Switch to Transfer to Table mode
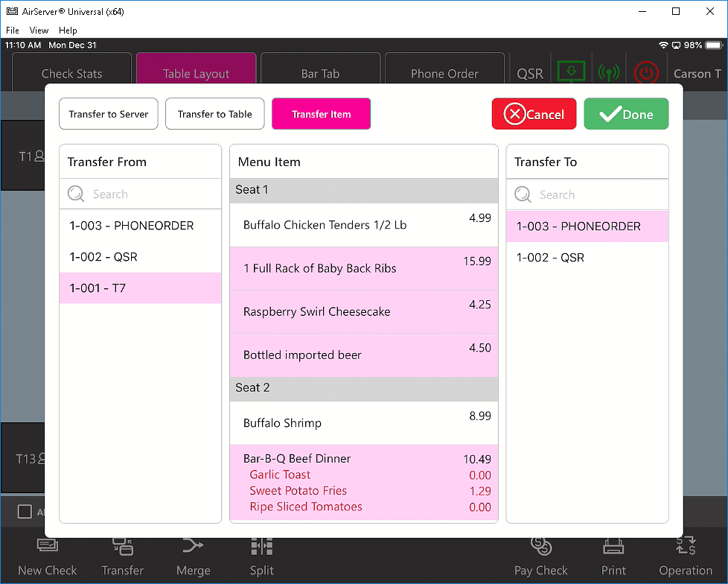 214,114
